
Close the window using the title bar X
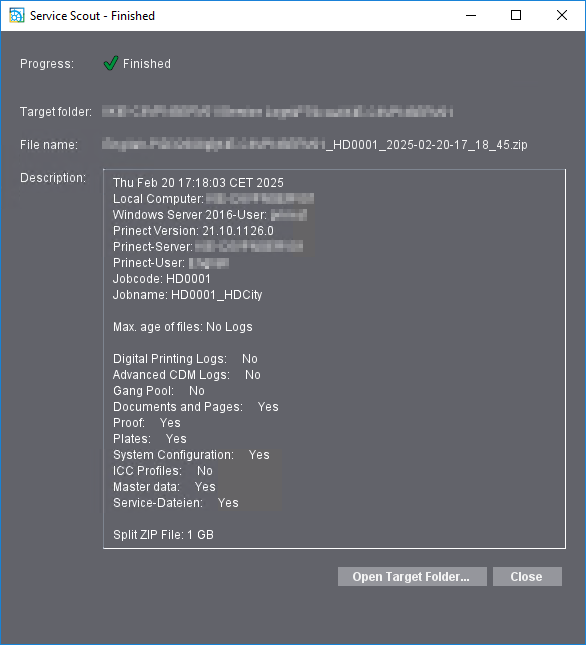click(562, 16)
